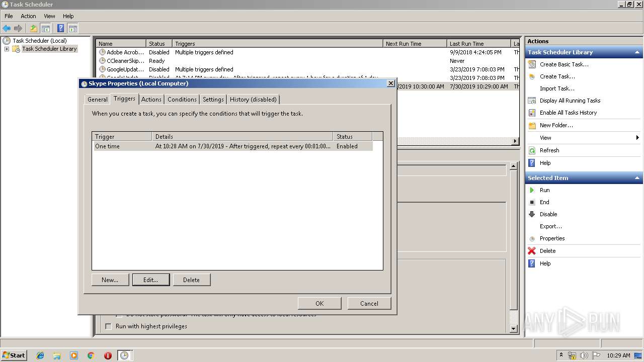This screenshot has width=644, height=362.
Task: Click the Edit... trigger button
Action: [151, 280]
